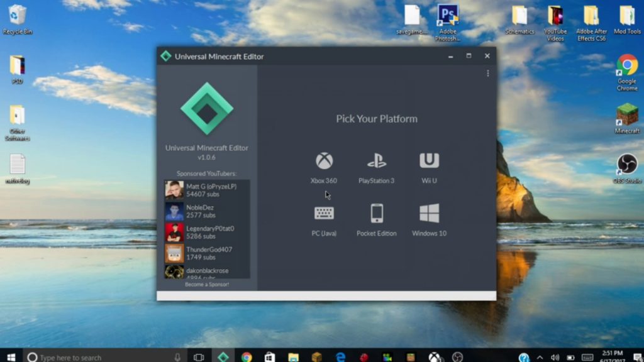Viewport: 644px width, 362px height.
Task: Select the PSD folder on desktop
Action: point(17,69)
